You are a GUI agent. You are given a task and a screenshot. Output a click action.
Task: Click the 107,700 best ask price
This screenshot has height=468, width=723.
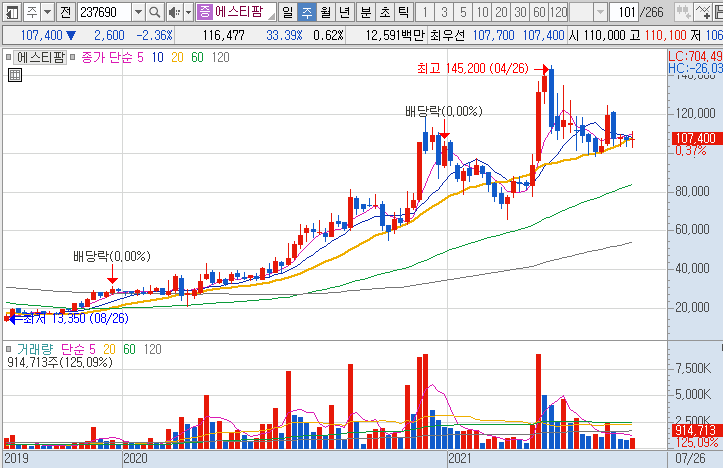[x=493, y=36]
